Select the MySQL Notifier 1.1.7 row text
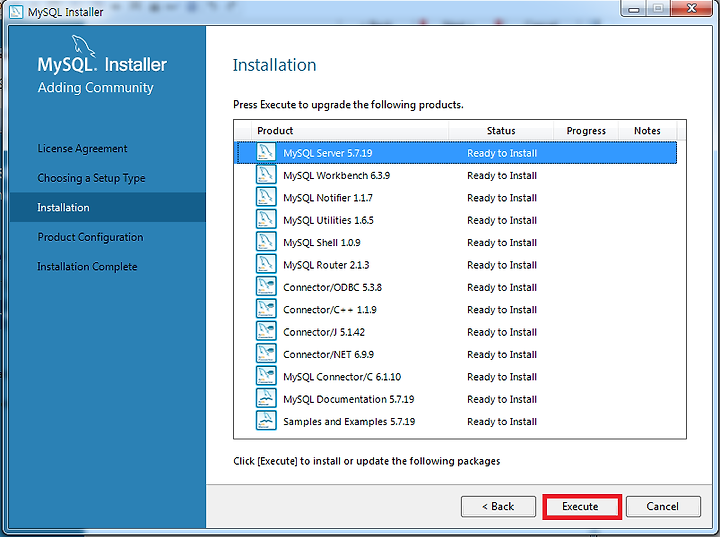The height and width of the screenshot is (537, 720). (328, 198)
